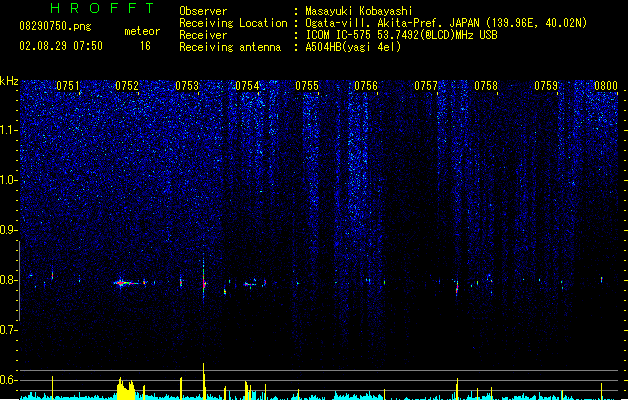Image resolution: width=629 pixels, height=400 pixels.
Task: Click the 0757 time marker
Action: 426,86
